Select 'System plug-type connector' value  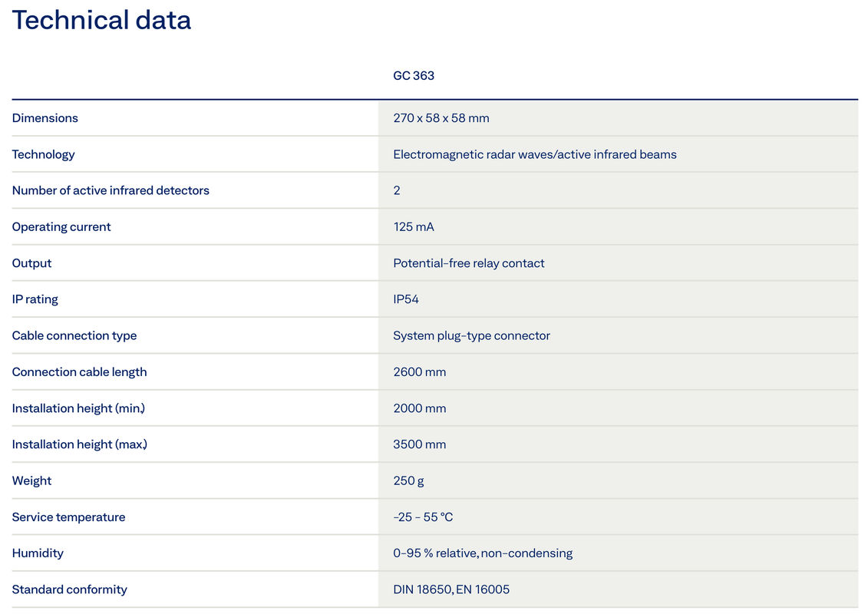pos(472,336)
